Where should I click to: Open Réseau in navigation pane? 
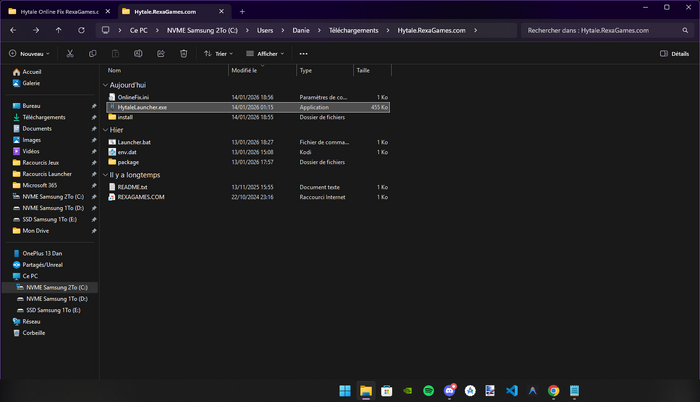point(31,322)
